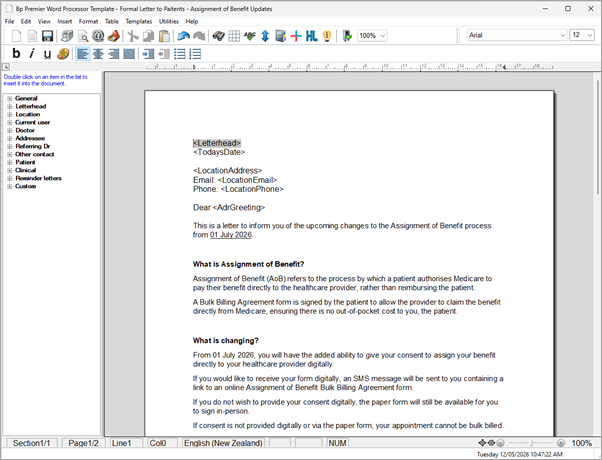Viewport: 602px width, 460px height.
Task: Redo the undone action
Action: [x=199, y=36]
